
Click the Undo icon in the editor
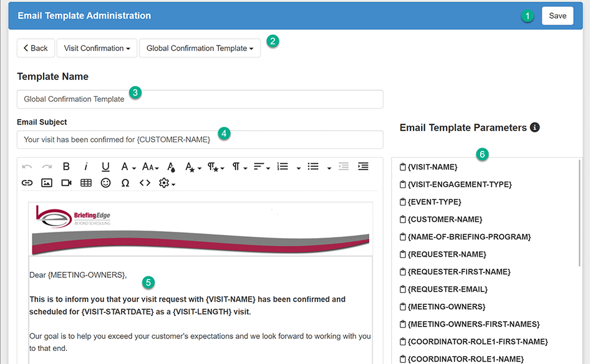tap(26, 166)
